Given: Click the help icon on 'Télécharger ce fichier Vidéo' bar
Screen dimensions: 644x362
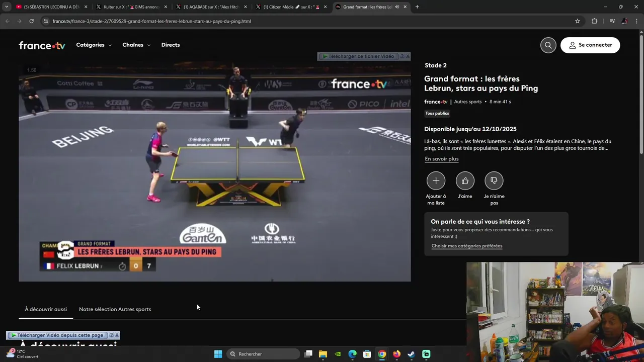Looking at the screenshot, I should coord(402,56).
